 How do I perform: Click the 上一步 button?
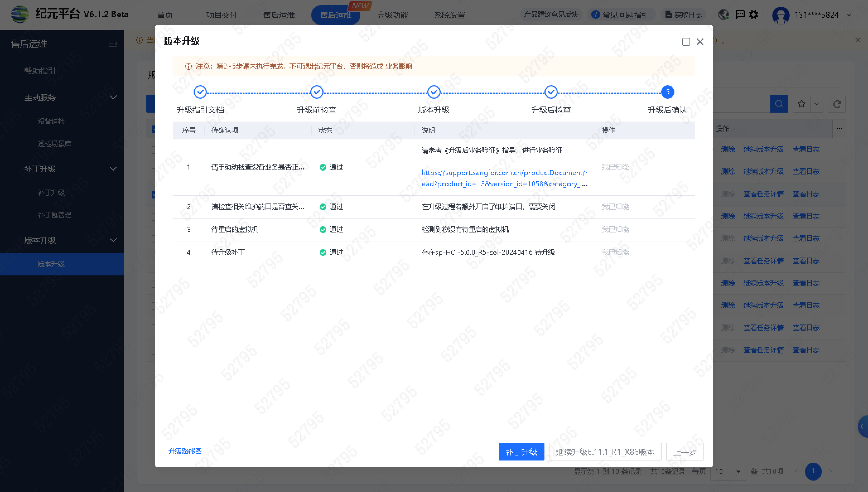tap(684, 452)
